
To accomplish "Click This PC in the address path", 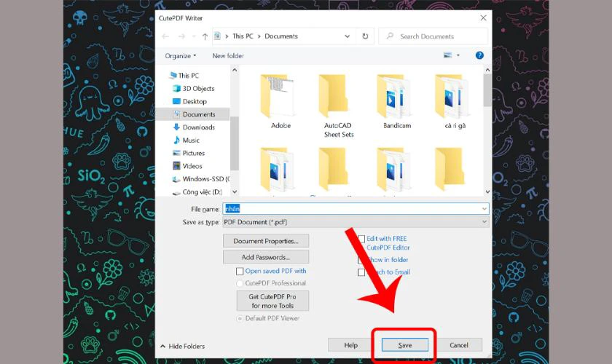I will click(243, 36).
